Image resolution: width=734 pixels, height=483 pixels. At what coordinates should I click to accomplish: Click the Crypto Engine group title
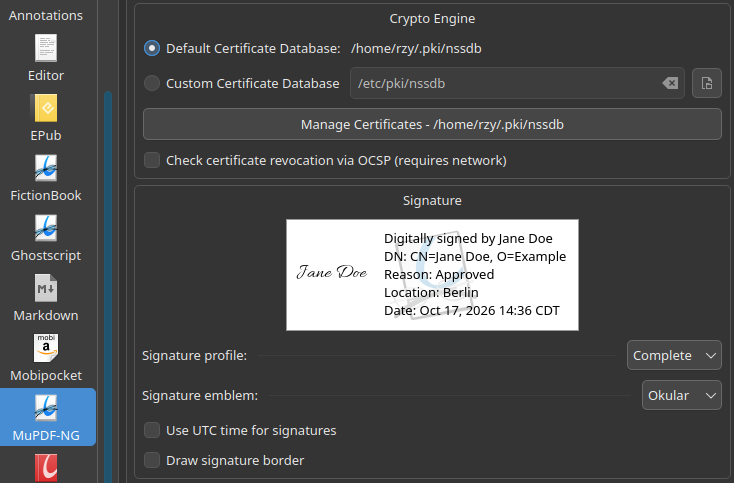point(432,19)
